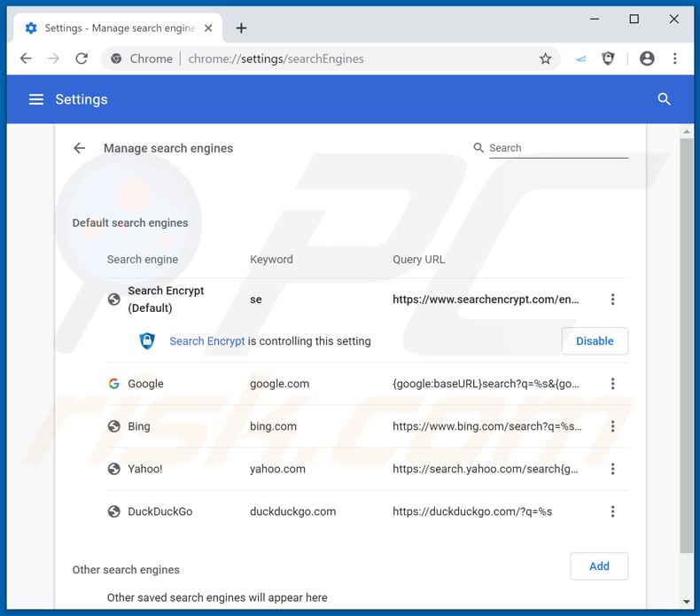Reload the settings page
Viewport: 700px width, 616px height.
tap(82, 58)
